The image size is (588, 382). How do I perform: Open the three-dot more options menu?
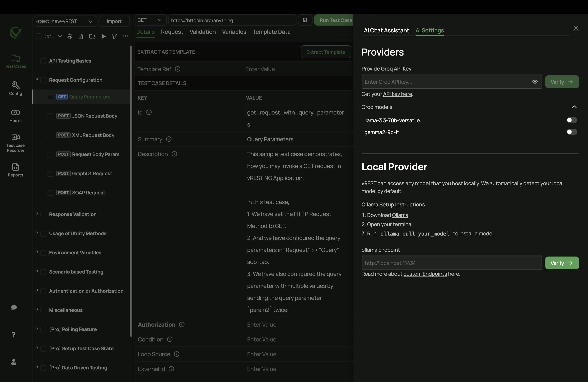click(x=126, y=36)
